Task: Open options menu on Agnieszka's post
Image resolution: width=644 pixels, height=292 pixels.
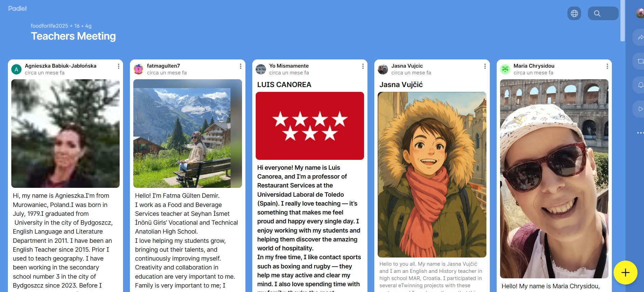Action: (119, 66)
